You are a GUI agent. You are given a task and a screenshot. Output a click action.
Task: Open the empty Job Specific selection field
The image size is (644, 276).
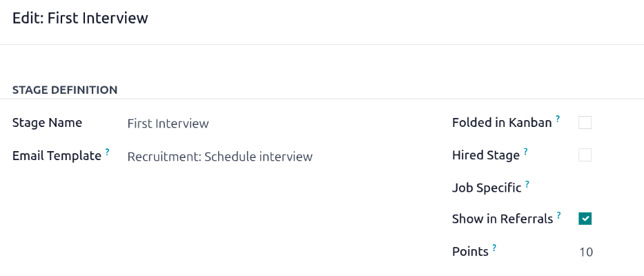coord(585,187)
